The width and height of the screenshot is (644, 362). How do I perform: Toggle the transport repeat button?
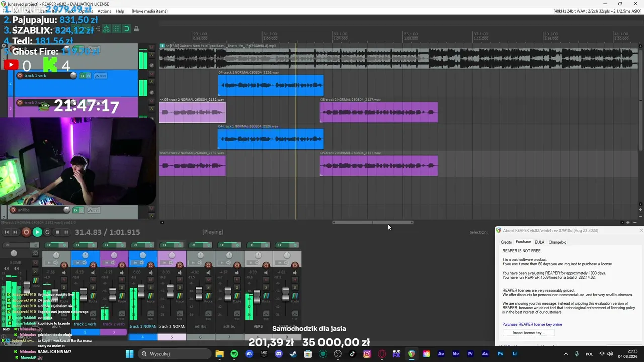(47, 232)
